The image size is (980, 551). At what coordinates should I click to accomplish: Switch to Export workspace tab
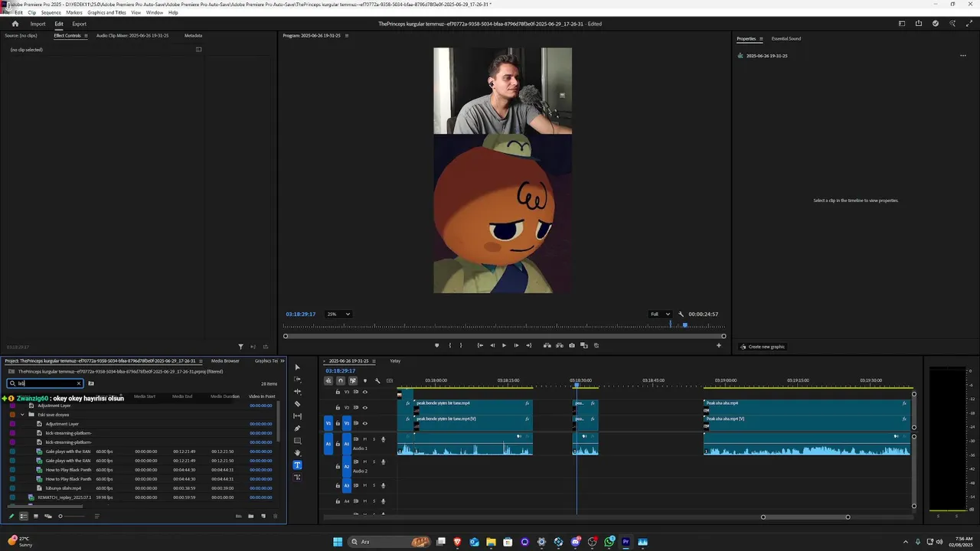(80, 24)
